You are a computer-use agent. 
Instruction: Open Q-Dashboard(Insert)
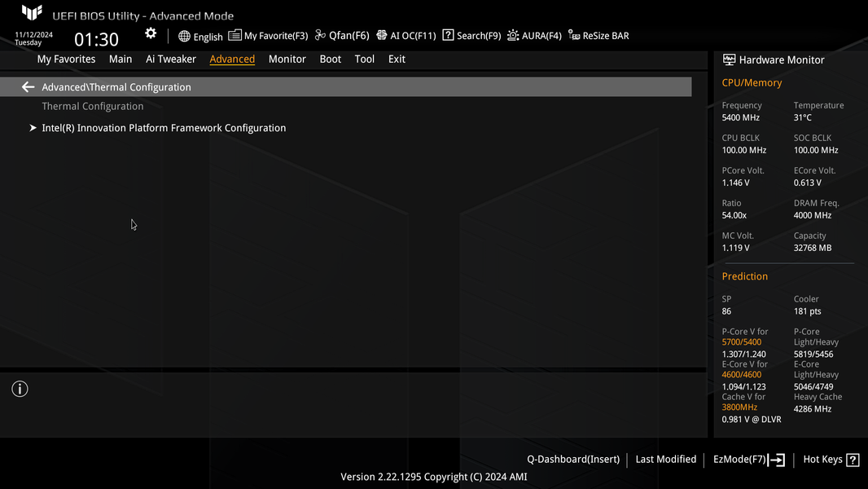[573, 459]
